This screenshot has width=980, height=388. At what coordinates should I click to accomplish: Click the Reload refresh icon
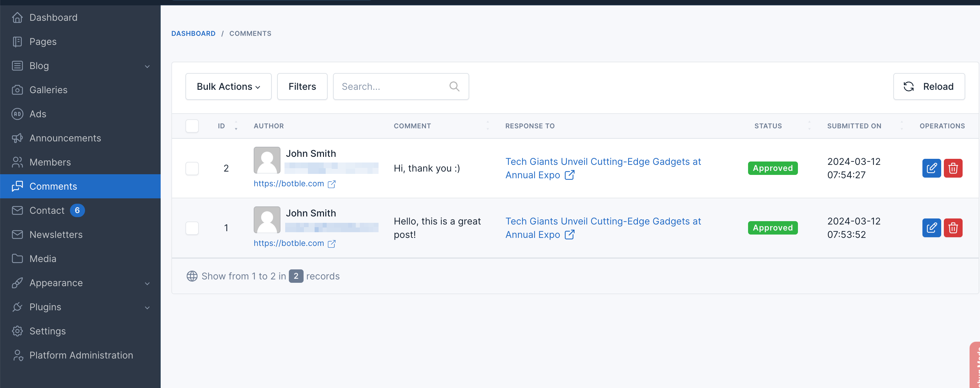tap(909, 86)
